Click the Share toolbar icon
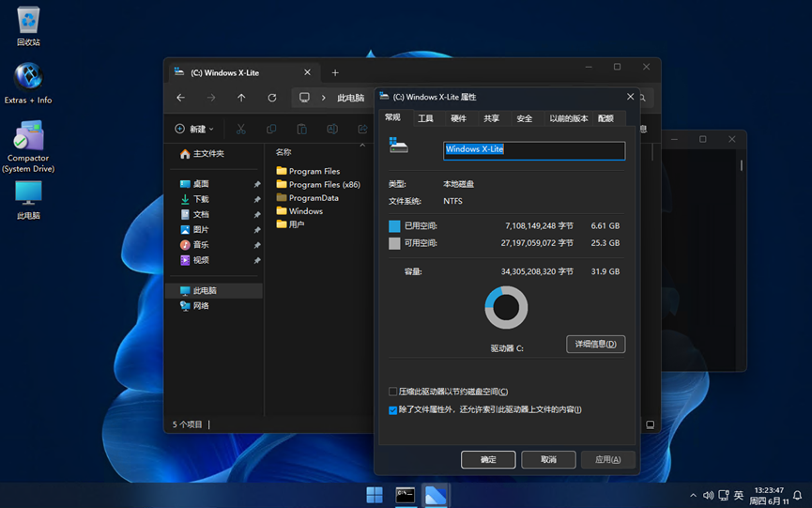This screenshot has height=508, width=812. click(x=362, y=129)
